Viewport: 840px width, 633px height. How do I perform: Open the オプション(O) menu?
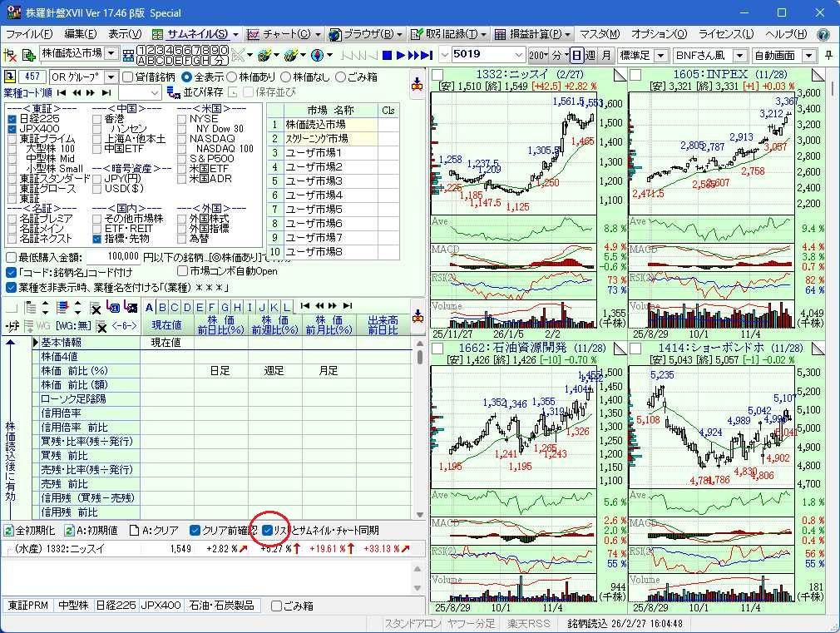click(659, 34)
